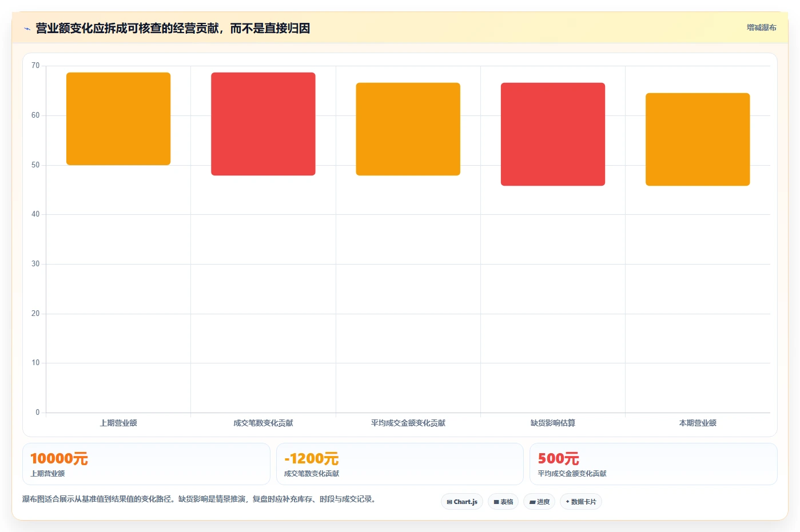Viewport: 800px width, 532px height.
Task: Click the y-axis tick label 70
Action: pos(35,66)
